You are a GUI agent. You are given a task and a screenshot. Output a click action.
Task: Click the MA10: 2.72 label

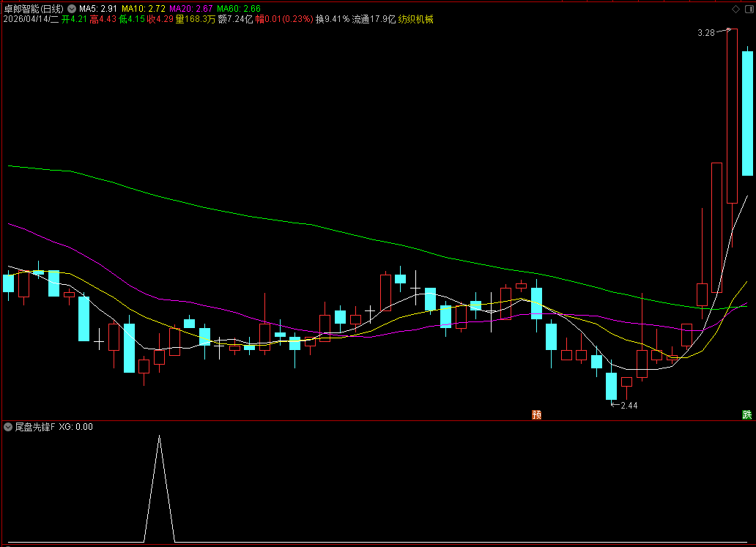pos(143,9)
